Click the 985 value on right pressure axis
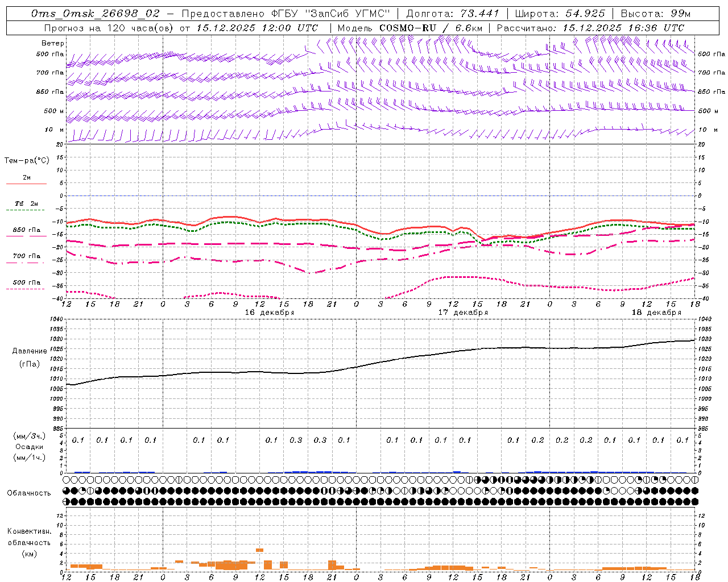 [705, 429]
